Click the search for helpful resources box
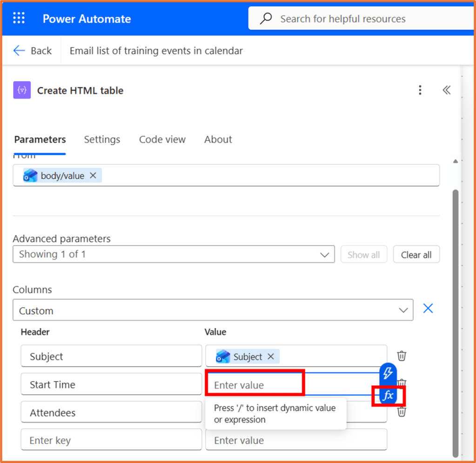Image resolution: width=476 pixels, height=463 pixels. coord(343,19)
